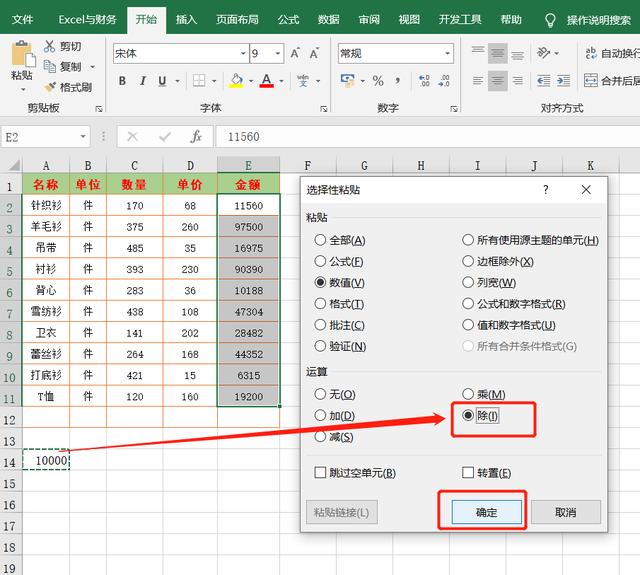Select the 公式(F) paste option
Screen dimensions: 640x575
(x=339, y=261)
